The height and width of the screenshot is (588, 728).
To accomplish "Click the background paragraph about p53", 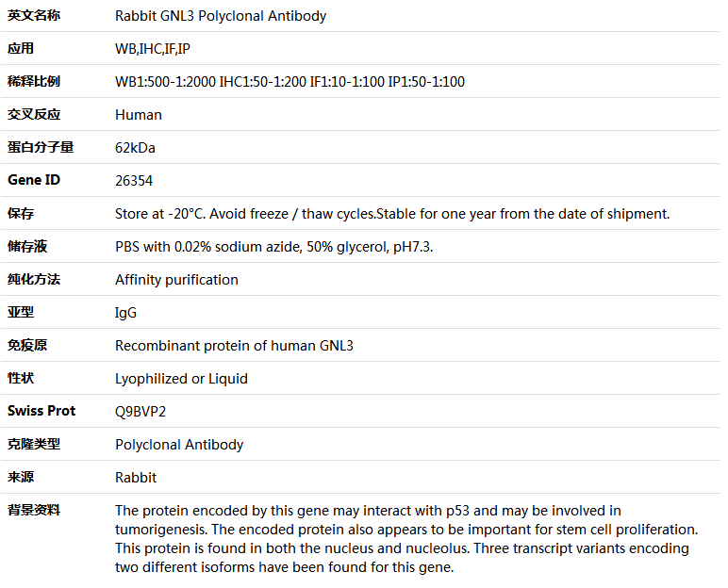I will tap(406, 539).
